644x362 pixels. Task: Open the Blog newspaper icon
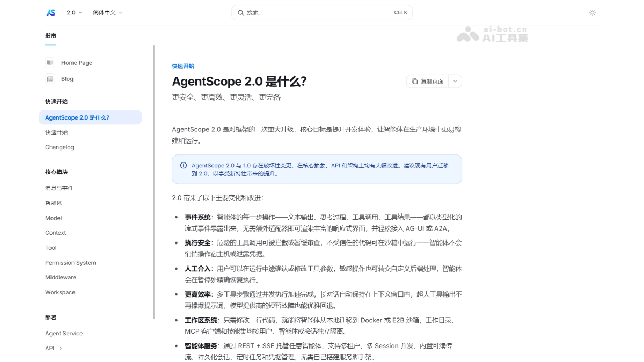(x=50, y=79)
